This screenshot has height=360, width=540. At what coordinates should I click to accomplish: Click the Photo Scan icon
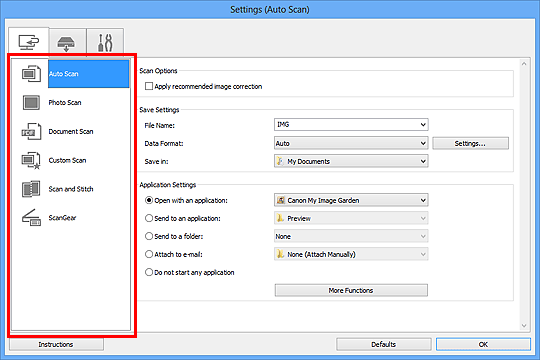31,103
